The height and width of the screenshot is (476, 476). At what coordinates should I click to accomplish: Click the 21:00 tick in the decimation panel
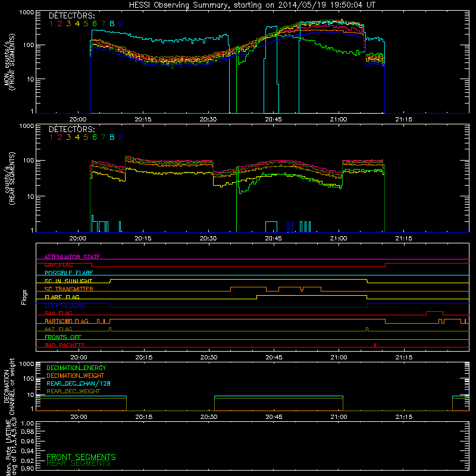coord(339,417)
